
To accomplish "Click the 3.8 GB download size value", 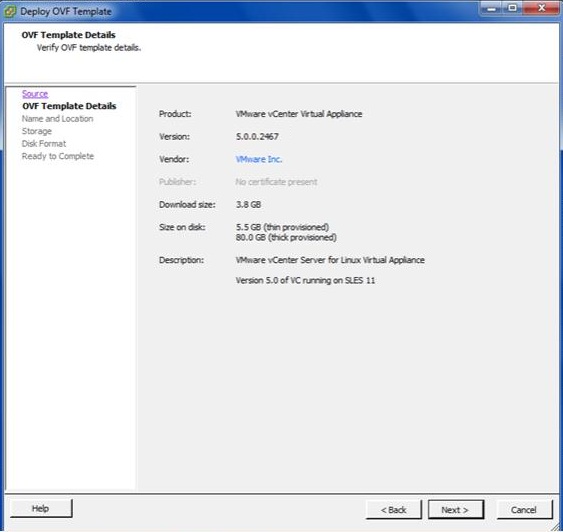I will pos(248,205).
